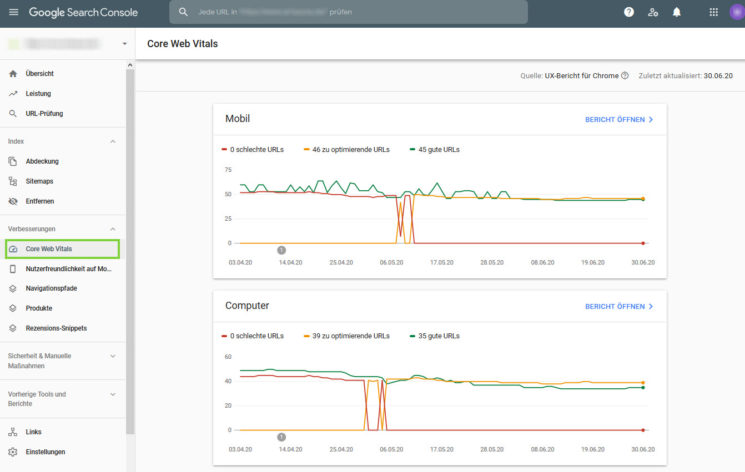Click Computer legend '39 zu optimierende URLs'

346,336
